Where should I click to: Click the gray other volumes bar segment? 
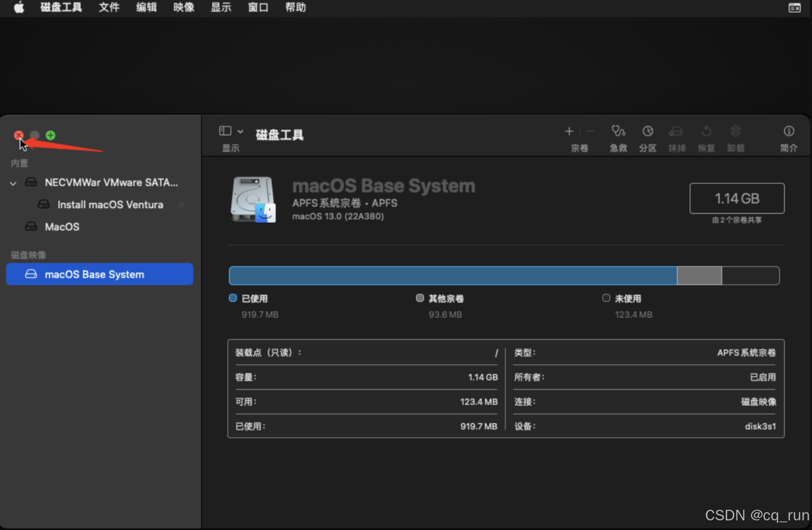(x=699, y=276)
